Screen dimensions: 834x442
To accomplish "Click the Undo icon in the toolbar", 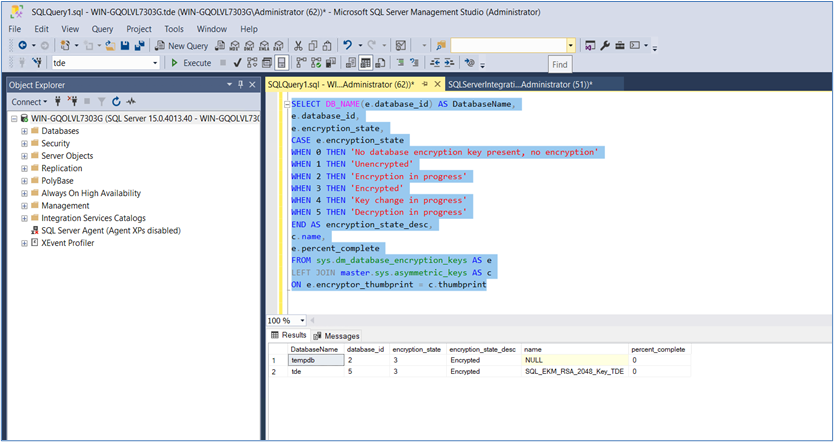I will coord(347,46).
